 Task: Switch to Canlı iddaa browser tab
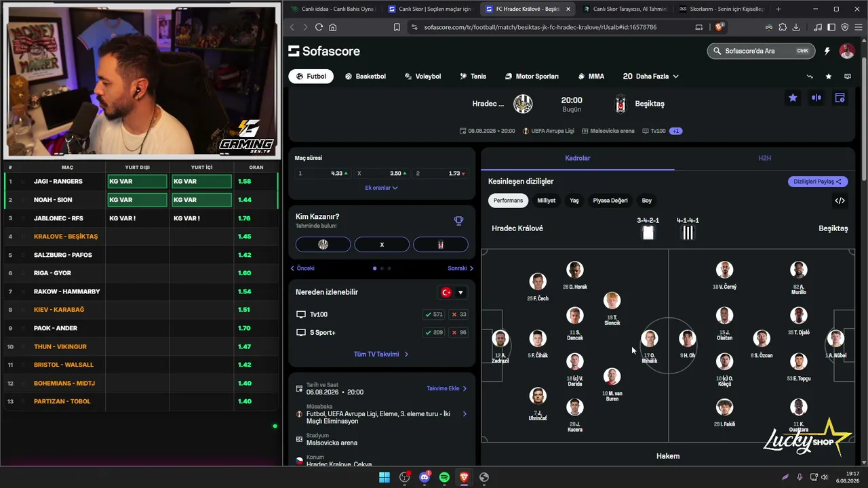point(332,9)
